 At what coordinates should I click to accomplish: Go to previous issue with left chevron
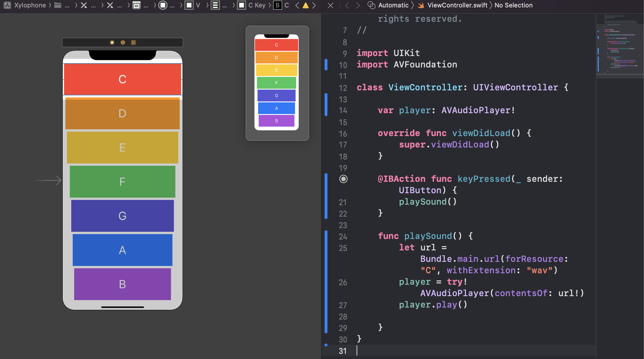point(297,5)
